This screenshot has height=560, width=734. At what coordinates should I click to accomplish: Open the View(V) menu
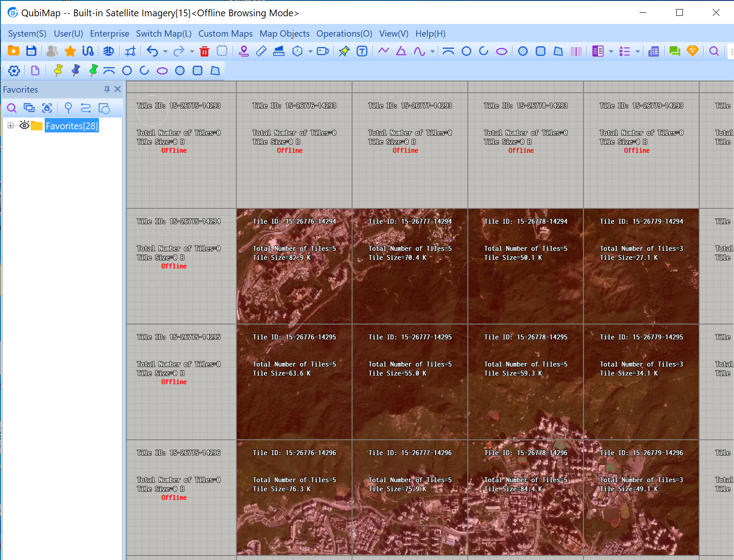coord(394,33)
